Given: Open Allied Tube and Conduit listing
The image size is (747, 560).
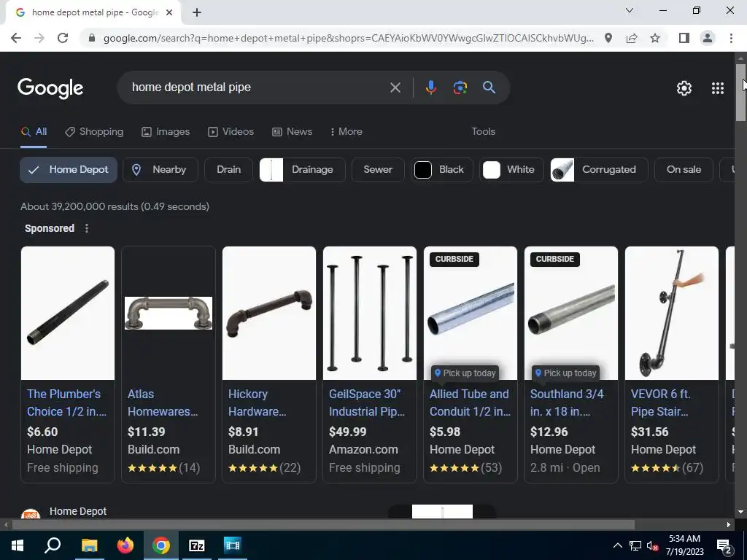Looking at the screenshot, I should pos(470,402).
